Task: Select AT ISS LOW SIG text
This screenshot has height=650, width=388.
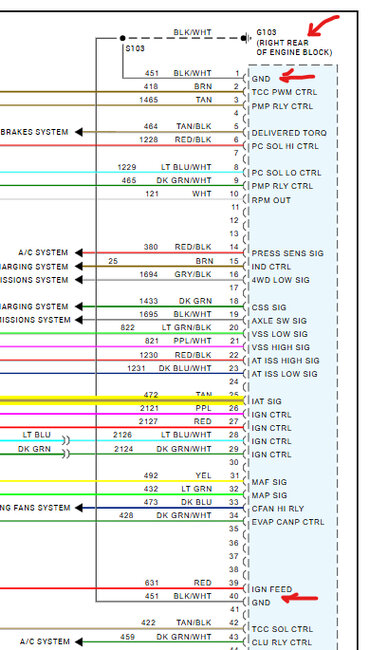Action: coord(284,374)
